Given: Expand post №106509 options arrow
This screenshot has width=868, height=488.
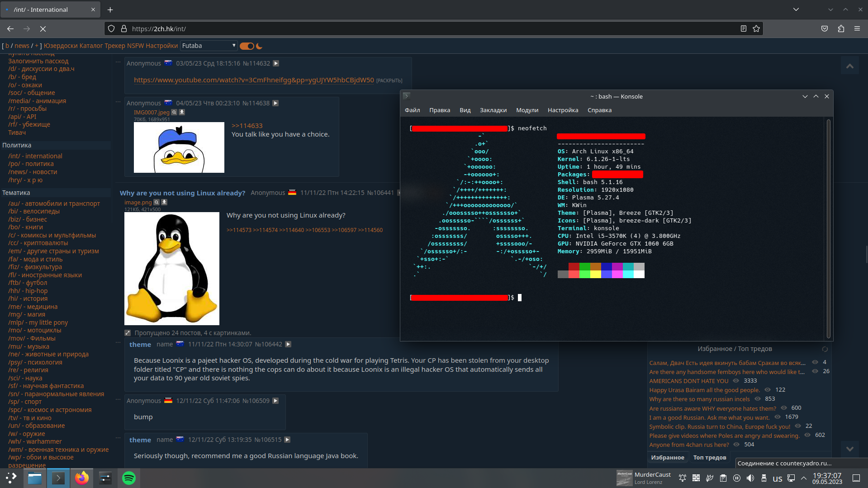Looking at the screenshot, I should coord(275,401).
